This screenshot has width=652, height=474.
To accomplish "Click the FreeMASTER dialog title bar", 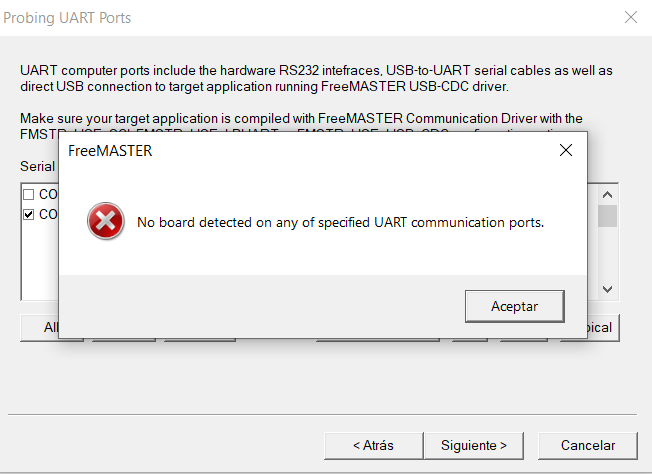I will point(300,151).
